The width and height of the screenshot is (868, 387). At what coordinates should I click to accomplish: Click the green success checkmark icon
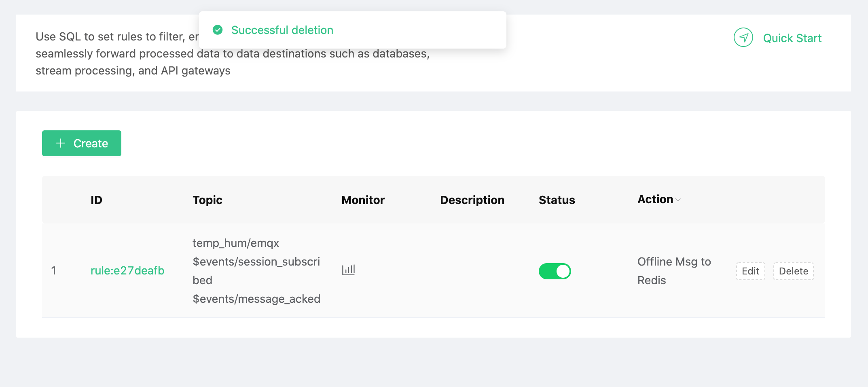coord(218,30)
